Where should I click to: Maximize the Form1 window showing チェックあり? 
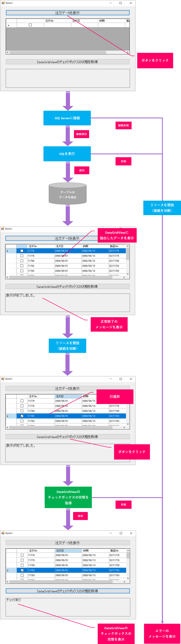click(x=121, y=533)
